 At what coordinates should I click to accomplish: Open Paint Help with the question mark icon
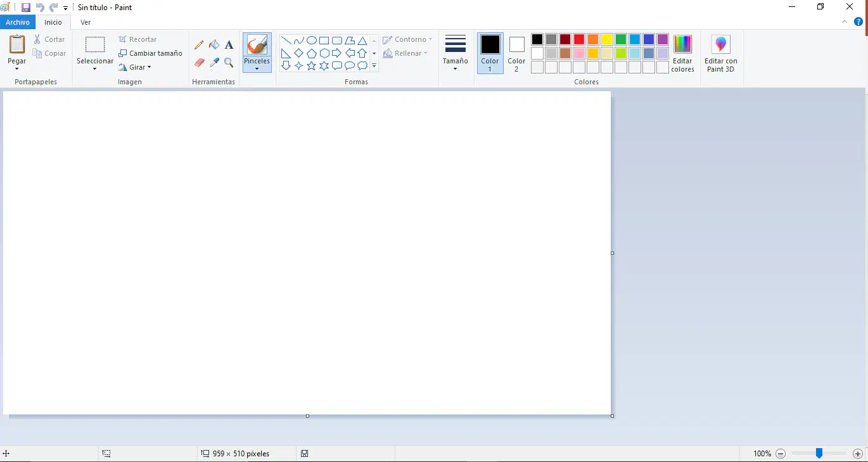point(859,22)
